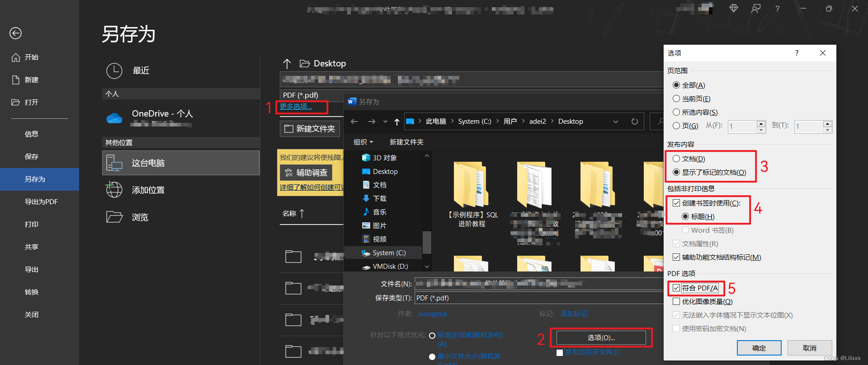This screenshot has width=868, height=365.
Task: Click the 浏览 folder icon
Action: tap(114, 217)
